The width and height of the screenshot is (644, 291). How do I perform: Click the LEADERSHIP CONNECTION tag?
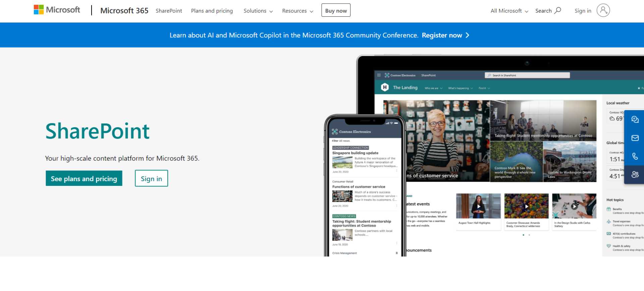point(351,148)
